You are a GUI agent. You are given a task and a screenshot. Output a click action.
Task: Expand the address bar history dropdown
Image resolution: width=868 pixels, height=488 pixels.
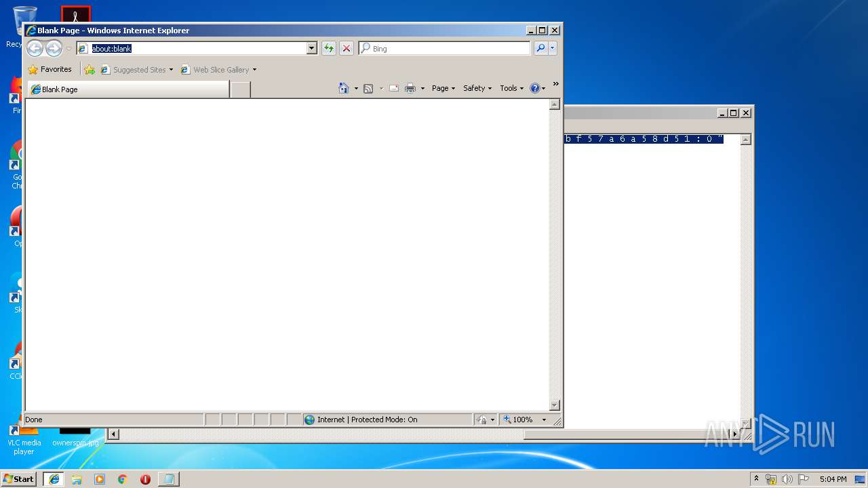312,48
